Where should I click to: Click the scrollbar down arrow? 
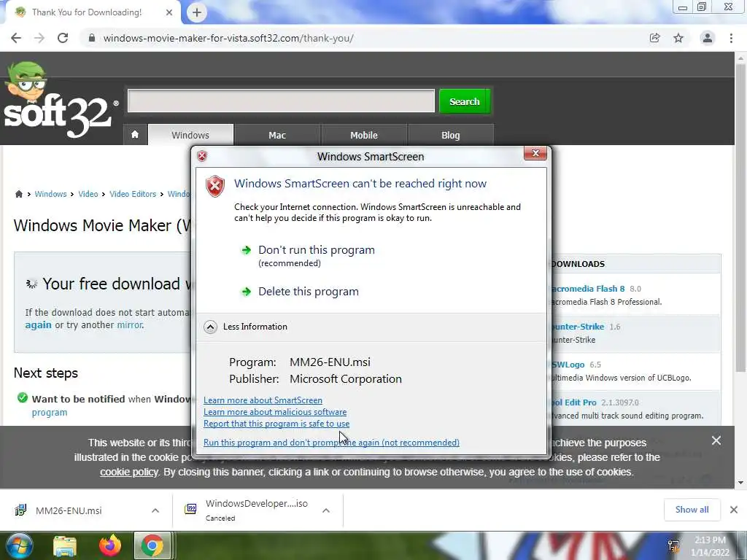(x=740, y=483)
